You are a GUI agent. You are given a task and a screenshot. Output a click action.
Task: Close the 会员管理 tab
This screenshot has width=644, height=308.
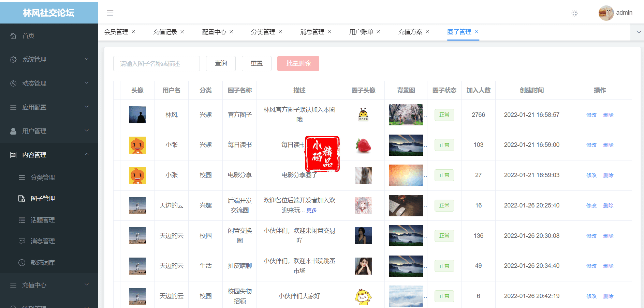click(133, 32)
